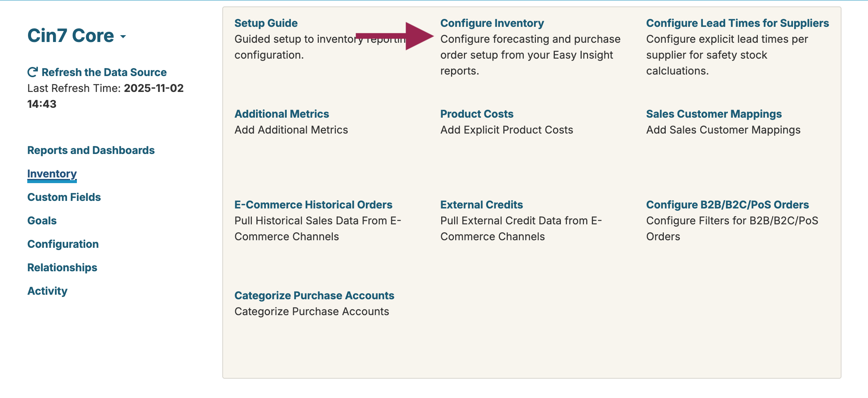This screenshot has height=398, width=868.
Task: Open the Goals section
Action: pyautogui.click(x=42, y=221)
